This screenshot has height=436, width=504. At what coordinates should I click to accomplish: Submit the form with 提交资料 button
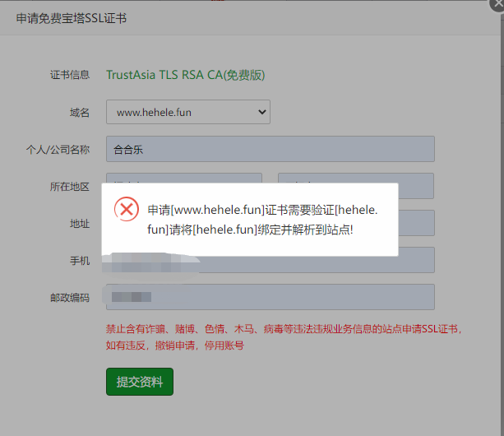click(140, 382)
